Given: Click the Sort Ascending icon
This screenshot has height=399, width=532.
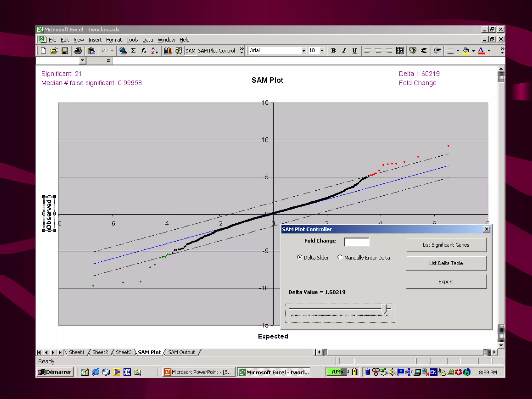Looking at the screenshot, I should pyautogui.click(x=155, y=51).
